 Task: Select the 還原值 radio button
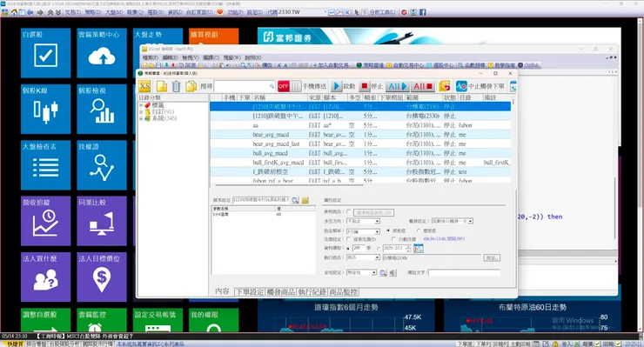coord(419,230)
